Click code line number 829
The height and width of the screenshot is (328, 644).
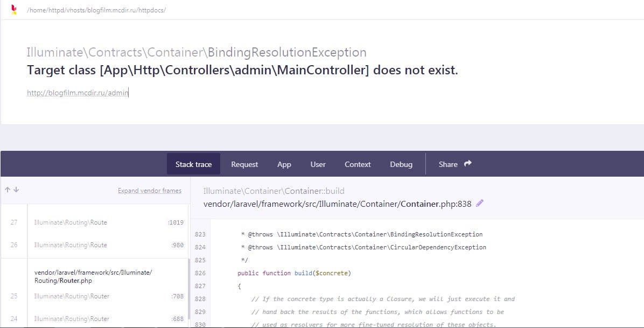click(200, 311)
